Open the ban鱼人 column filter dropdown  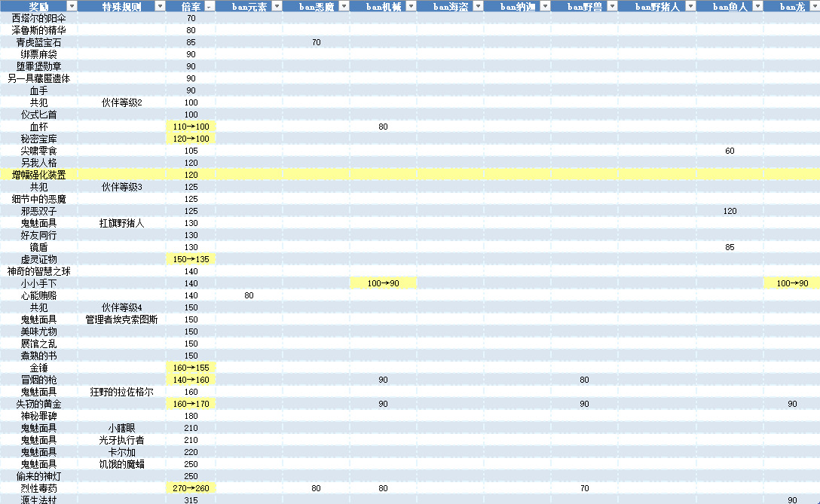tap(757, 6)
